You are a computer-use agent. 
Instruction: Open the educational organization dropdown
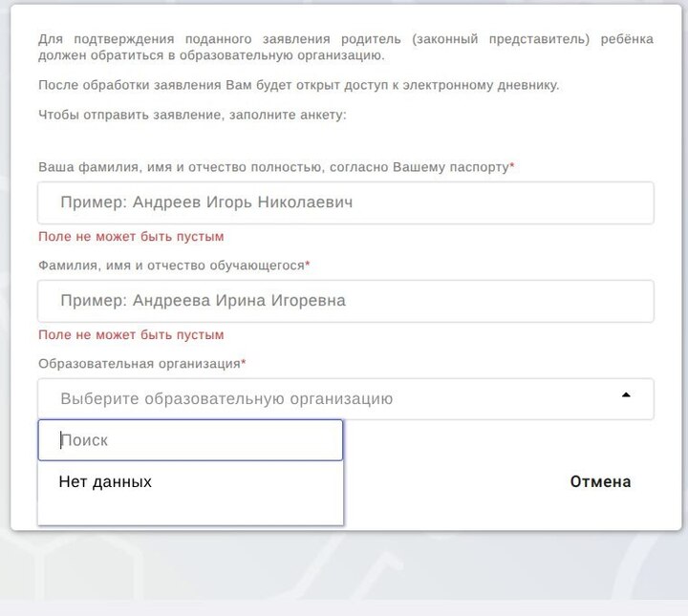tap(346, 399)
